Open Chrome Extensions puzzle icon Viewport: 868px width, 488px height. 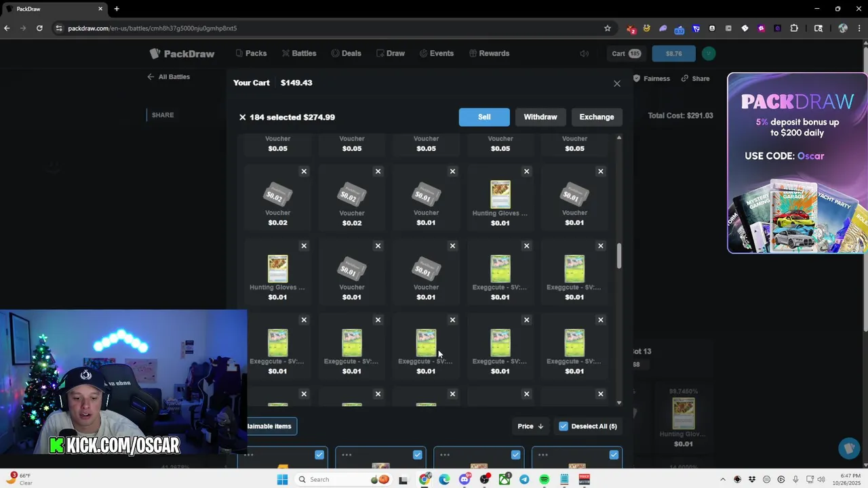(x=794, y=28)
